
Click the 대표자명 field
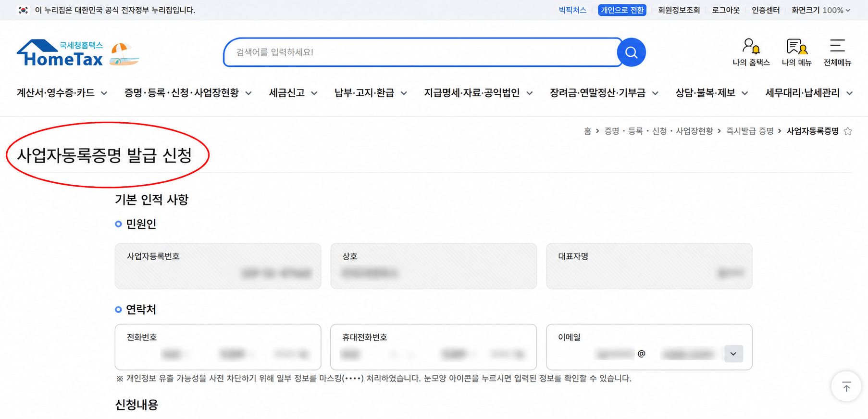pyautogui.click(x=649, y=266)
